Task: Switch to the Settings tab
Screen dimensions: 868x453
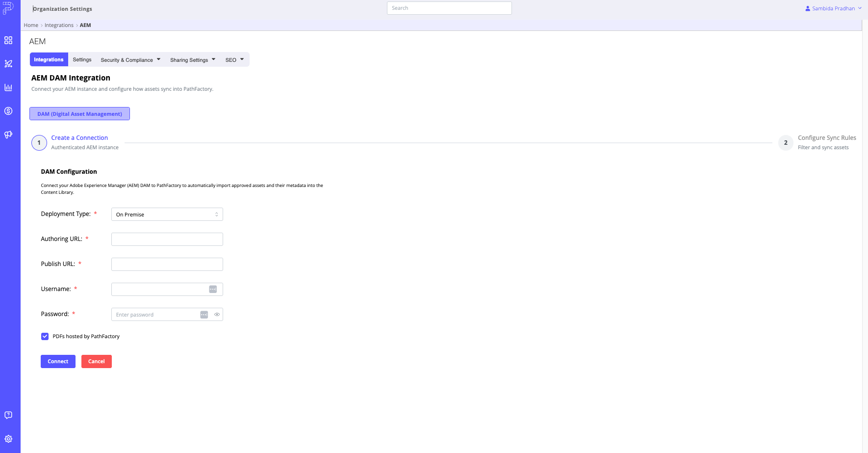Action: click(82, 59)
